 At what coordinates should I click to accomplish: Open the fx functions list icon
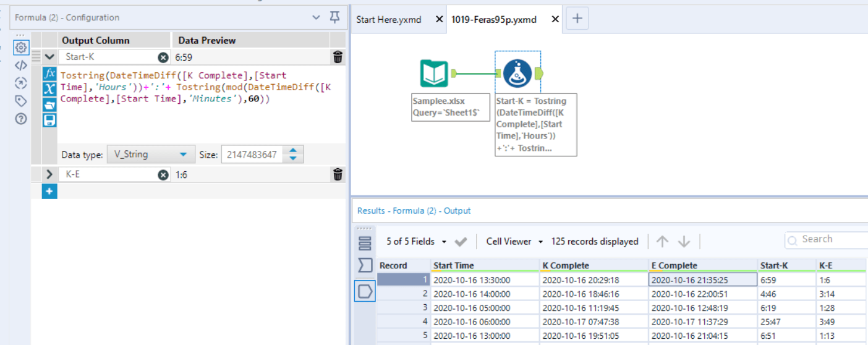pos(49,74)
